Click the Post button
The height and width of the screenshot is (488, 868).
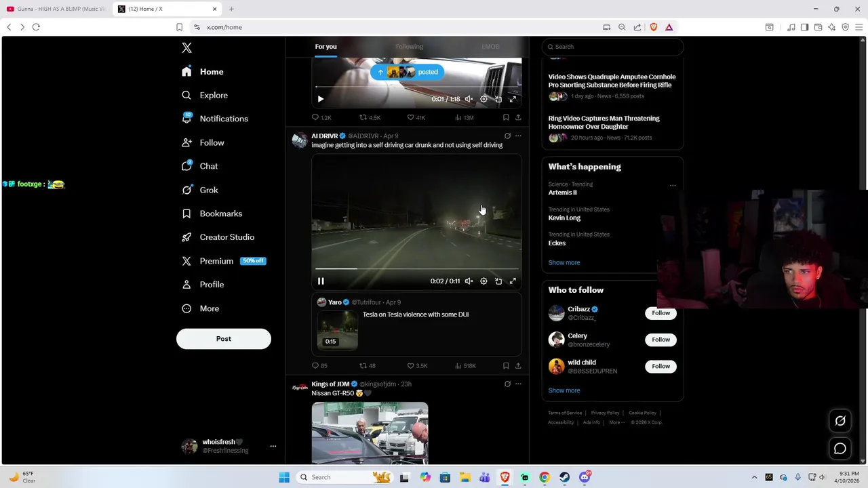(x=224, y=339)
